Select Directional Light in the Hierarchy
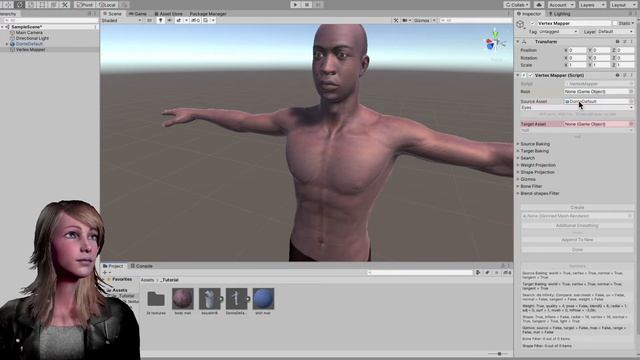The image size is (640, 360). pyautogui.click(x=32, y=38)
